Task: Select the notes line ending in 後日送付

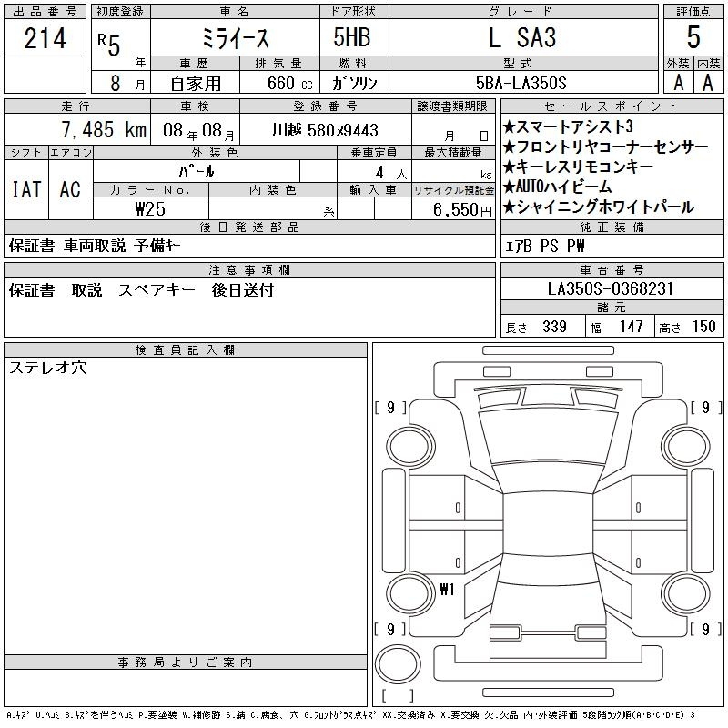Action: [142, 290]
